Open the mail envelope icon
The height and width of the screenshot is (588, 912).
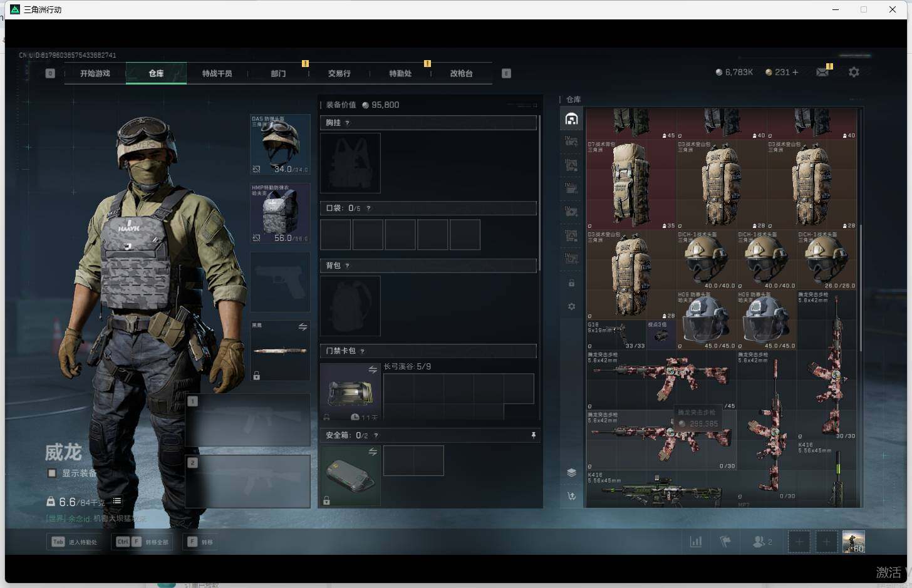click(x=822, y=73)
